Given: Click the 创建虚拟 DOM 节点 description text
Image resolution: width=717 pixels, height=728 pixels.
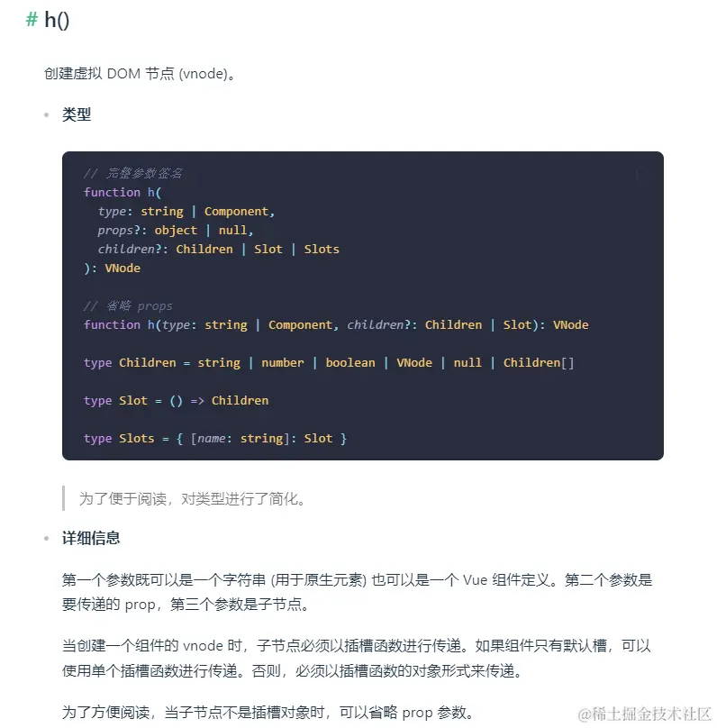Looking at the screenshot, I should click(140, 73).
